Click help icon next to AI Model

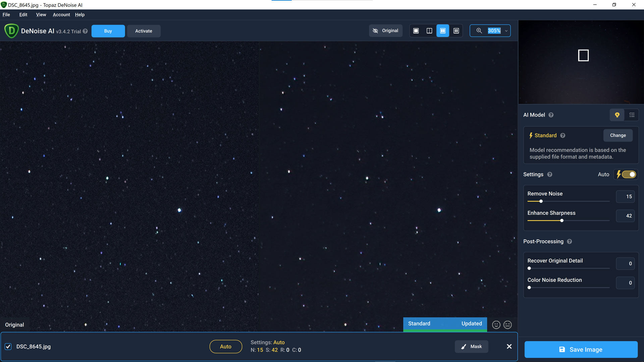551,115
